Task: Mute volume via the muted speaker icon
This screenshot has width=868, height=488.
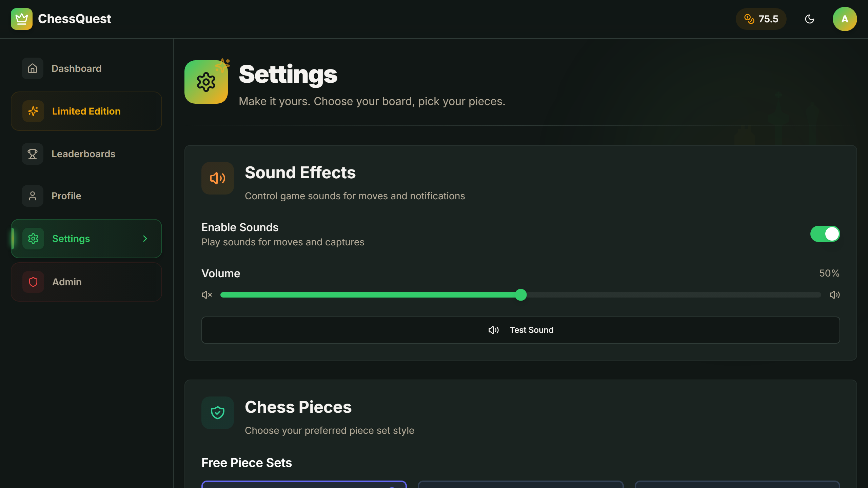Action: (207, 295)
